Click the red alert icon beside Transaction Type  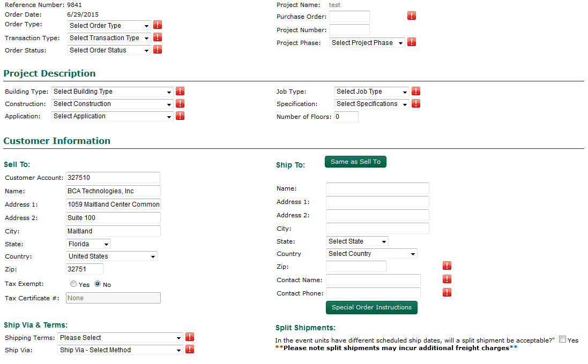click(x=158, y=37)
